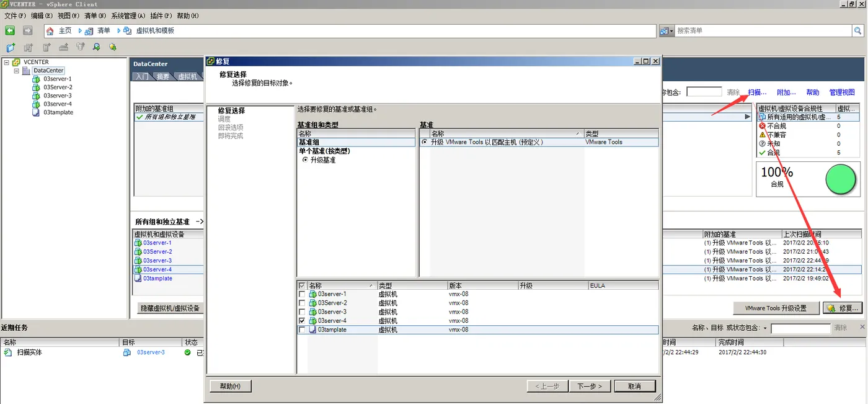Click the green back navigation arrow
868x404 pixels.
[x=10, y=30]
